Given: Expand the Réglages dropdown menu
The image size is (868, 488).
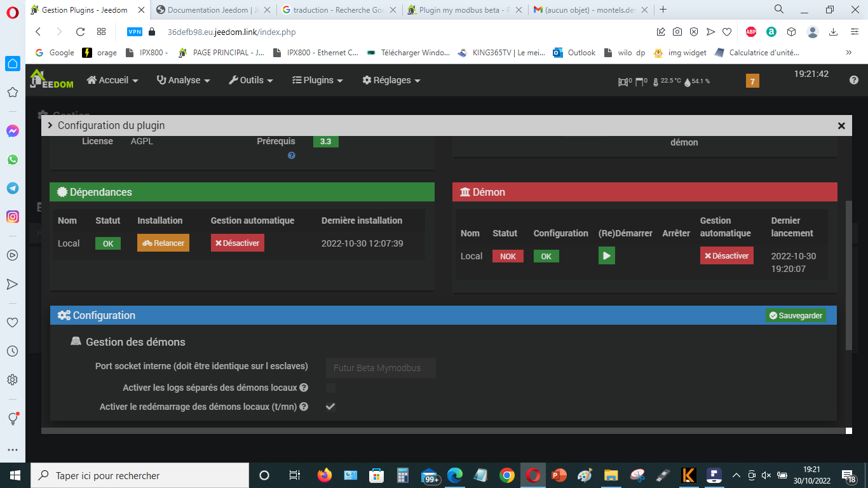Looking at the screenshot, I should (391, 80).
